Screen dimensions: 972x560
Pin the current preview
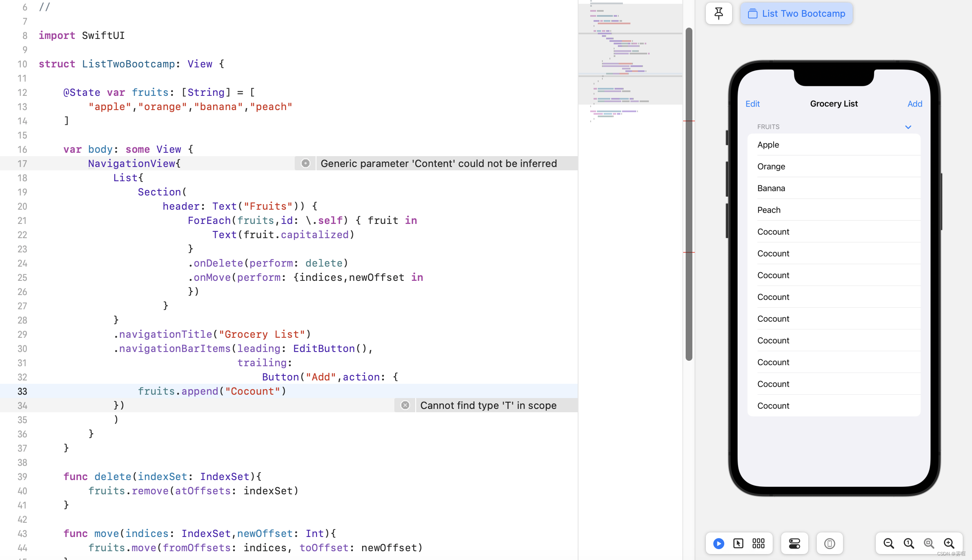[x=718, y=13]
